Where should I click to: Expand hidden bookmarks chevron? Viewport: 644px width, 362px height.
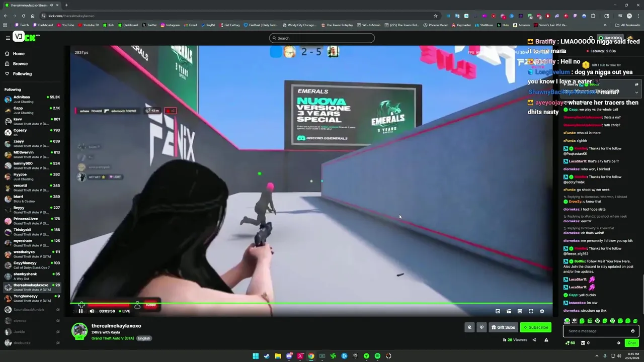[605, 25]
